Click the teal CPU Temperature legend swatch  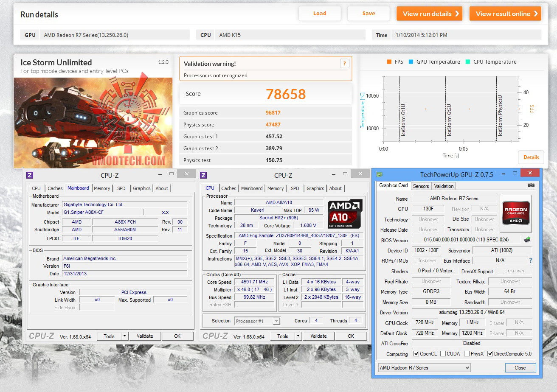point(468,62)
